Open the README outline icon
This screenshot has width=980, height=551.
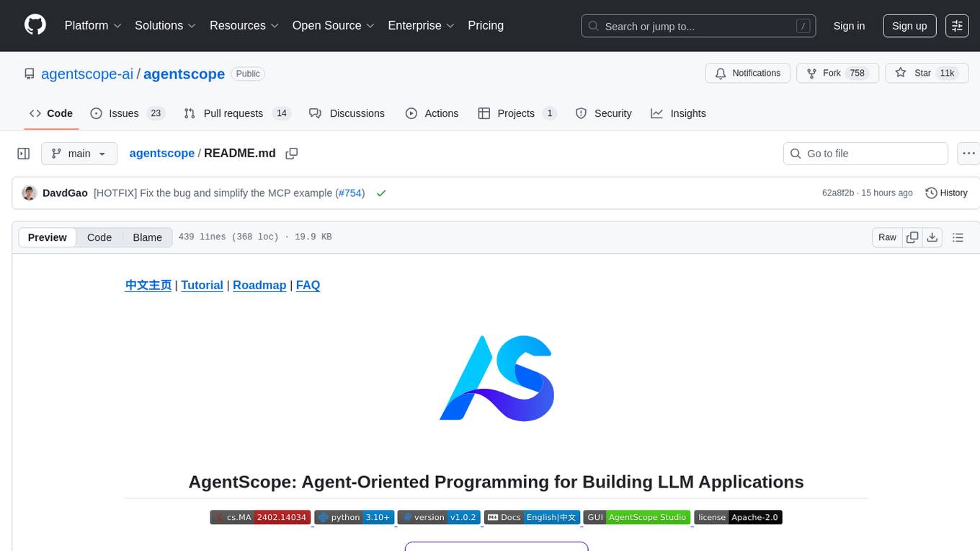point(958,237)
